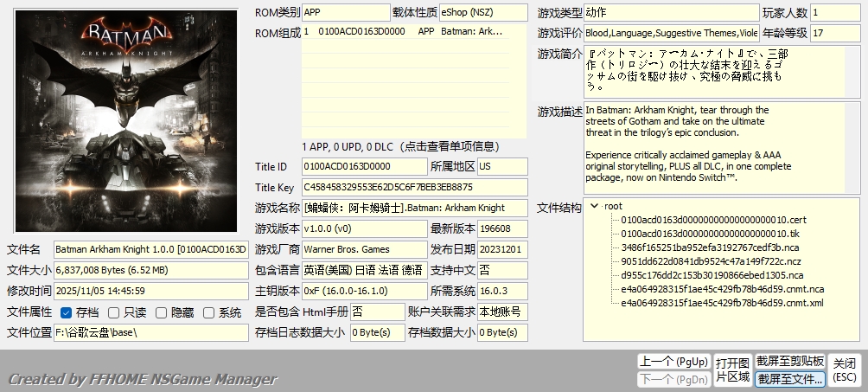The height and width of the screenshot is (392, 868).
Task: Click the 文件位置 path field
Action: coord(151,332)
